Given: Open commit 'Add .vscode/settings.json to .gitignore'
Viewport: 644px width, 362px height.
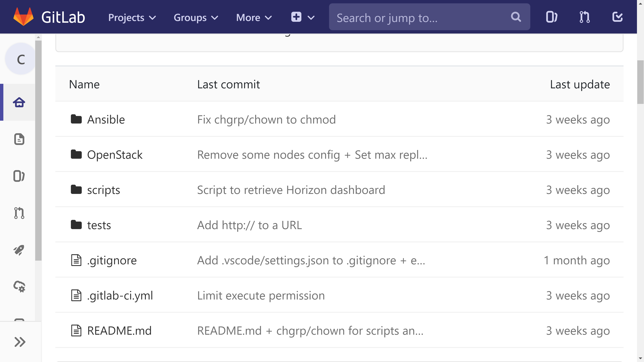Looking at the screenshot, I should click(x=311, y=261).
